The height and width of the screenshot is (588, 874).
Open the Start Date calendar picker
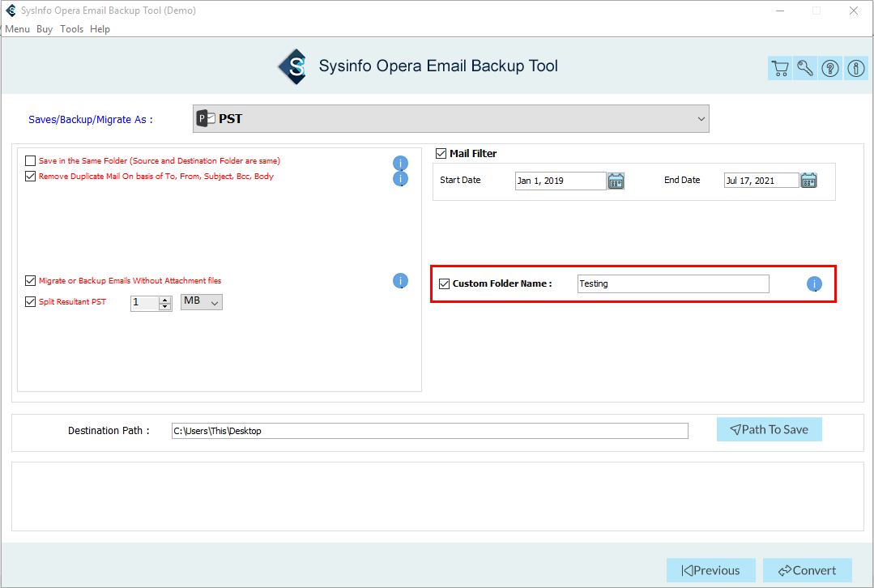pyautogui.click(x=616, y=181)
